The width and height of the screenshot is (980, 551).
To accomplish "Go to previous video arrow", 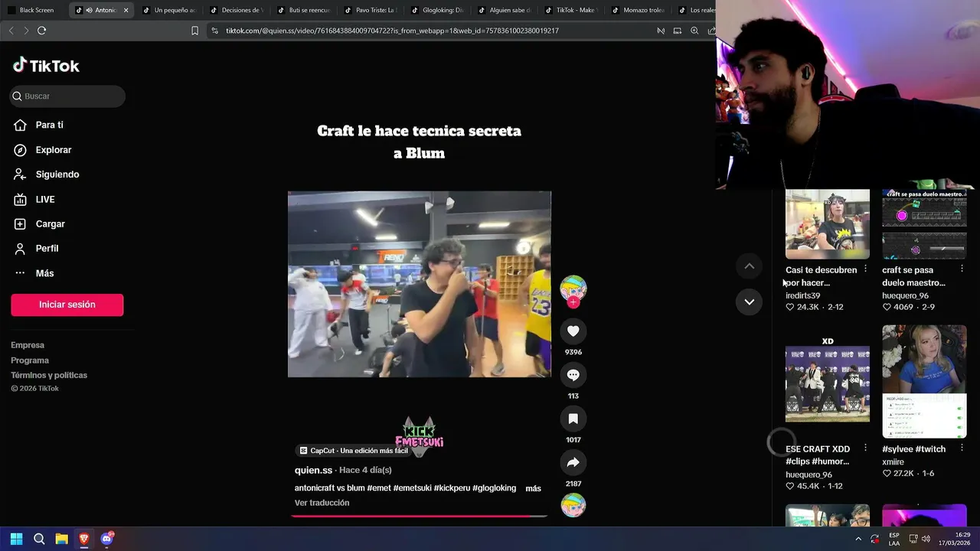I will tap(750, 266).
